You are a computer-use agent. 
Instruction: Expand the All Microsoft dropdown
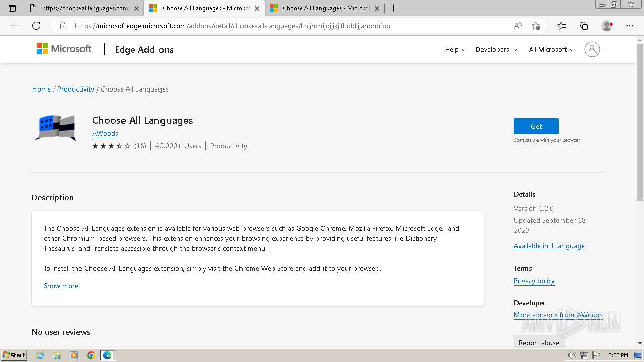[551, 49]
